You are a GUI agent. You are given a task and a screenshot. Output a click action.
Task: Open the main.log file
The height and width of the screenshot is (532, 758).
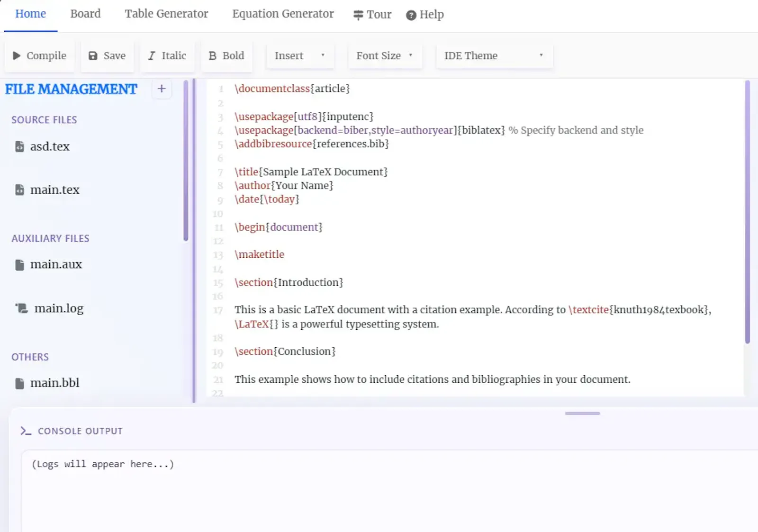(59, 309)
